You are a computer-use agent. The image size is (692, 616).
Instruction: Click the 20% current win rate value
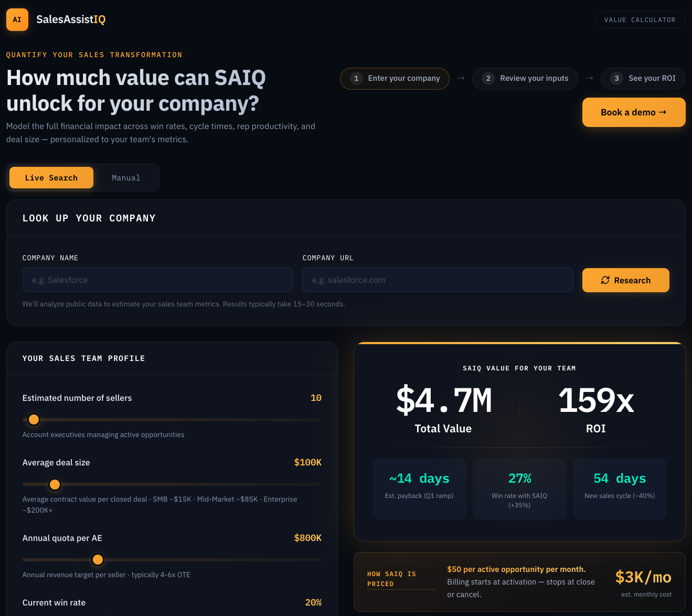point(313,602)
